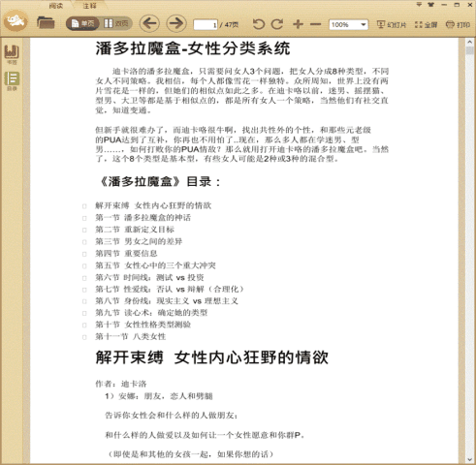This screenshot has width=476, height=465.
Task: Go to previous page with left arrow
Action: coord(149,23)
